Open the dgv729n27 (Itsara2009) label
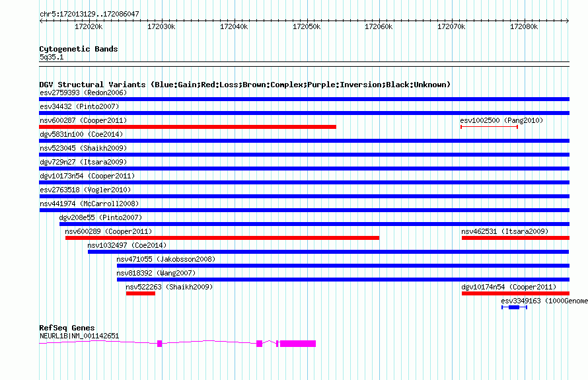This screenshot has width=588, height=380. click(83, 162)
